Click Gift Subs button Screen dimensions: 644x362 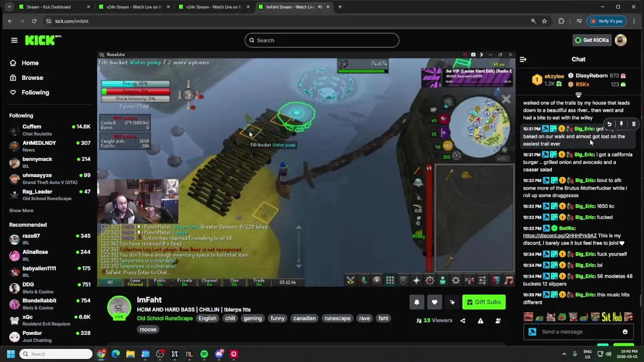[484, 302]
